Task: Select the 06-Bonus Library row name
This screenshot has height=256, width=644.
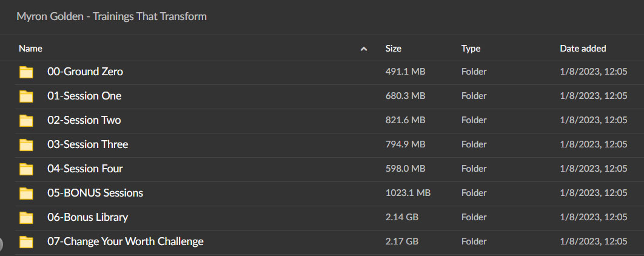Action: [87, 217]
